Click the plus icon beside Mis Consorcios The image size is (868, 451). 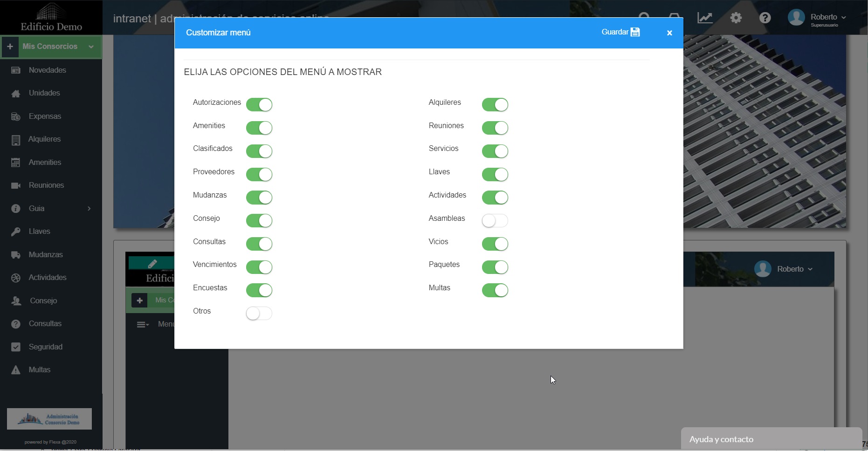click(10, 47)
